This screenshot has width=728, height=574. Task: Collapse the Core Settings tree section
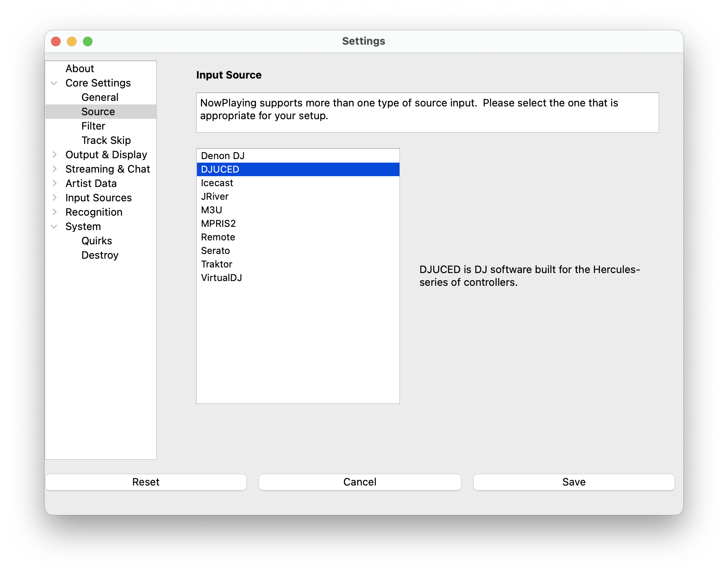pyautogui.click(x=54, y=83)
